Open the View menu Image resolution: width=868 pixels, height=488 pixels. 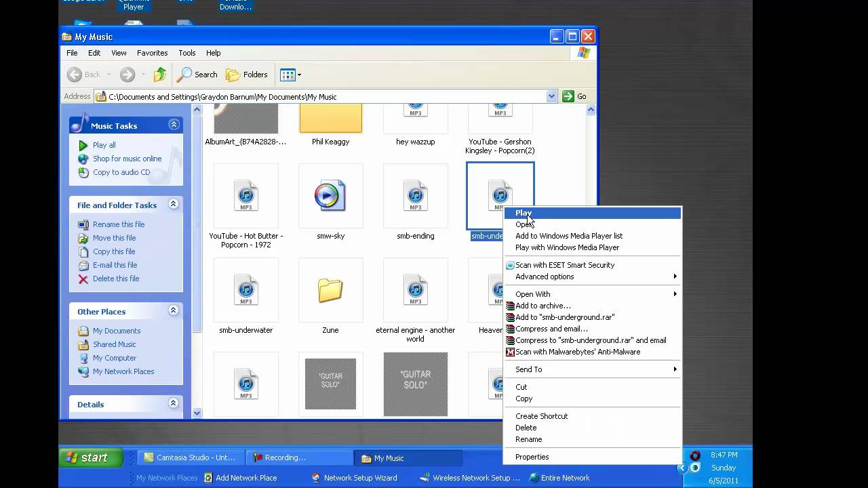119,53
